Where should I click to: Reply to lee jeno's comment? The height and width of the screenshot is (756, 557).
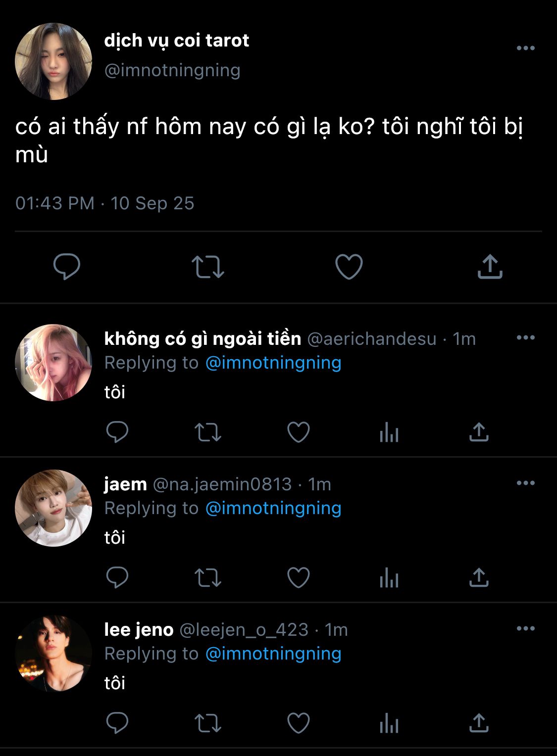117,723
